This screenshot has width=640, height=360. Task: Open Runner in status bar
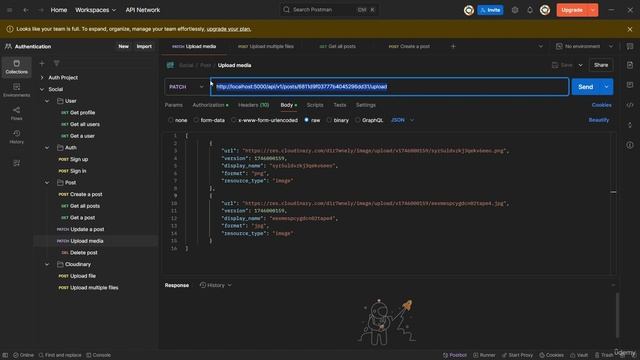[x=484, y=355]
